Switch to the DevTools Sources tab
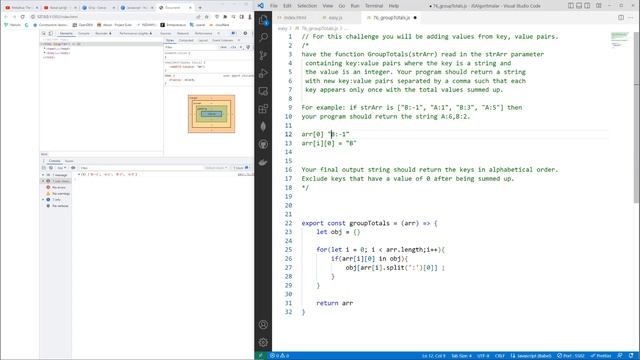Viewport: 640px width, 360px height. [x=166, y=33]
